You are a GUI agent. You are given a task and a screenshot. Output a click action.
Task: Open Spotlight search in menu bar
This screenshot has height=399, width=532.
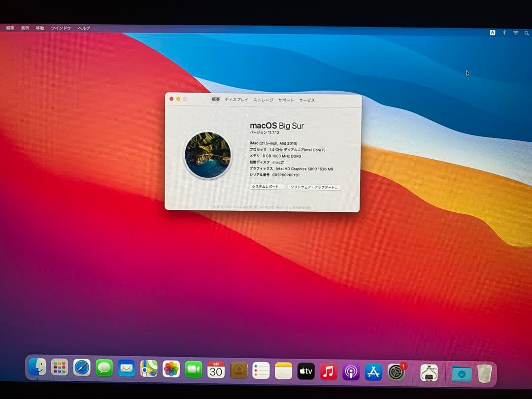click(527, 33)
